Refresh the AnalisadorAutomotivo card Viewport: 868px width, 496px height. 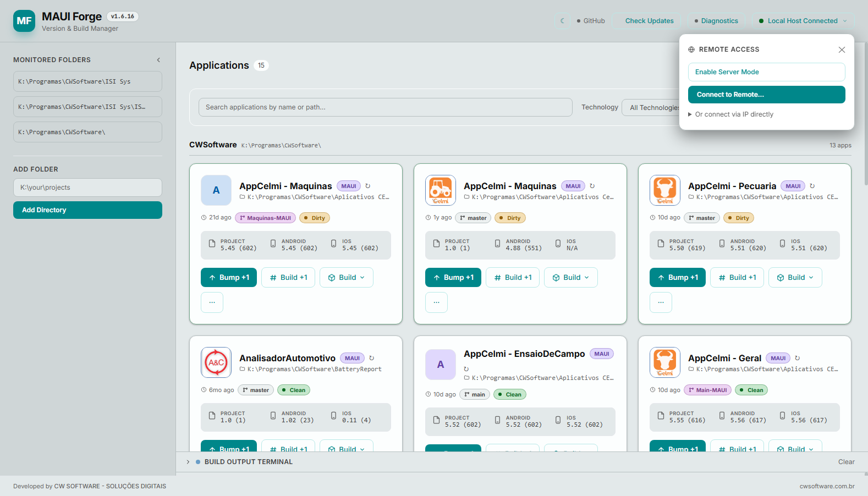[372, 358]
